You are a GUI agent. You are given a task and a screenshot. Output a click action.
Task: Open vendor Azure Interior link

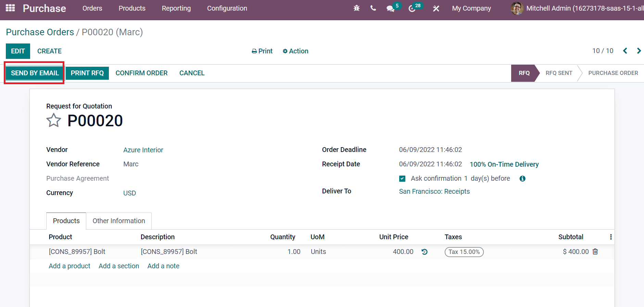[143, 150]
